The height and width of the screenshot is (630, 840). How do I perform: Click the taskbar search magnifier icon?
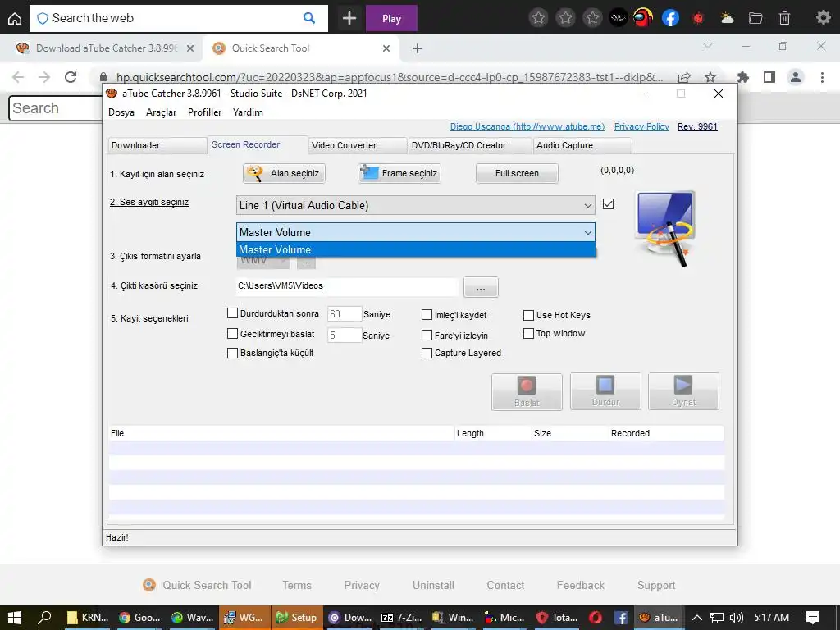[x=44, y=617]
